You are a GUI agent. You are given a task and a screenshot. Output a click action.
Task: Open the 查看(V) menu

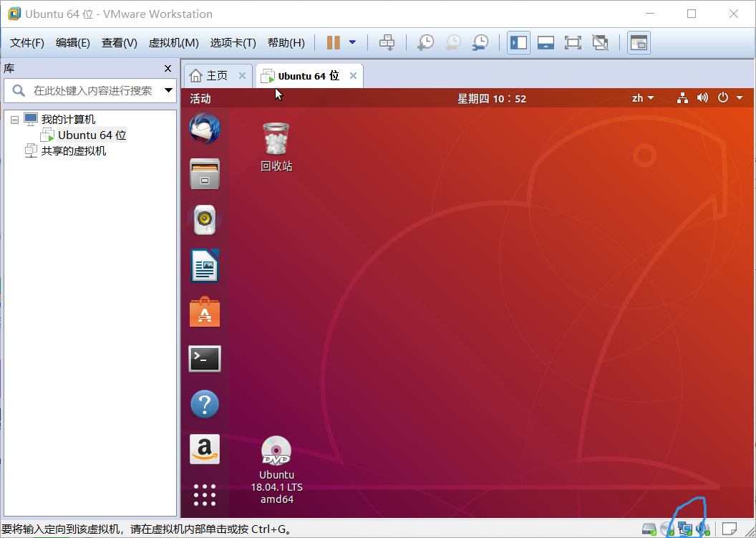coord(119,43)
